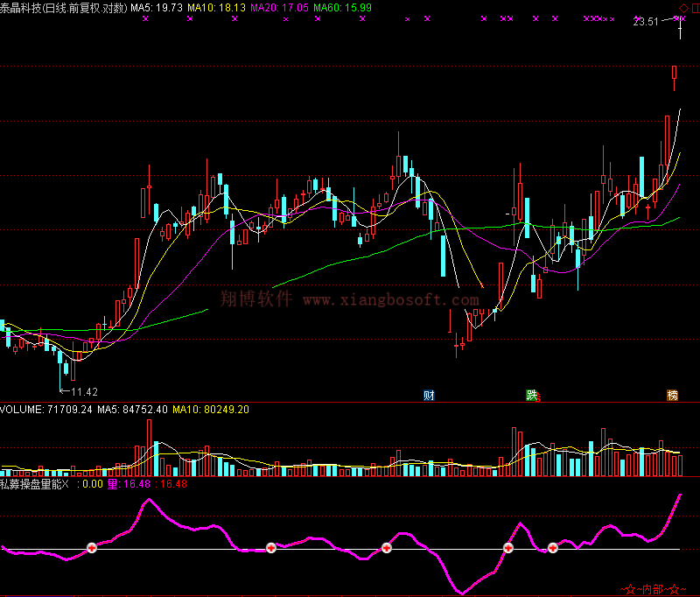Click the fifth red-cross signal marker on indicator
The height and width of the screenshot is (597, 700).
coord(552,548)
